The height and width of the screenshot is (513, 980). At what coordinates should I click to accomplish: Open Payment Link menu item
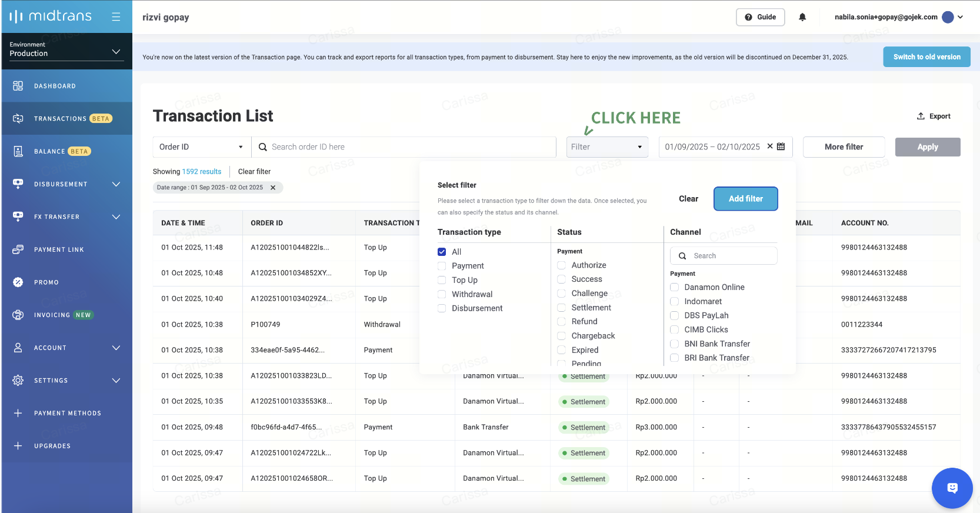click(x=59, y=249)
